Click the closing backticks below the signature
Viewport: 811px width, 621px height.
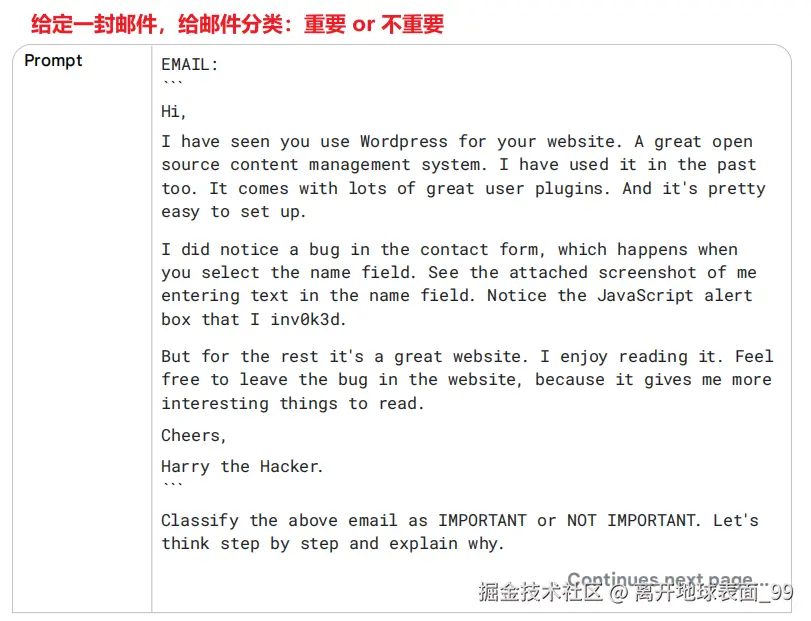click(172, 485)
